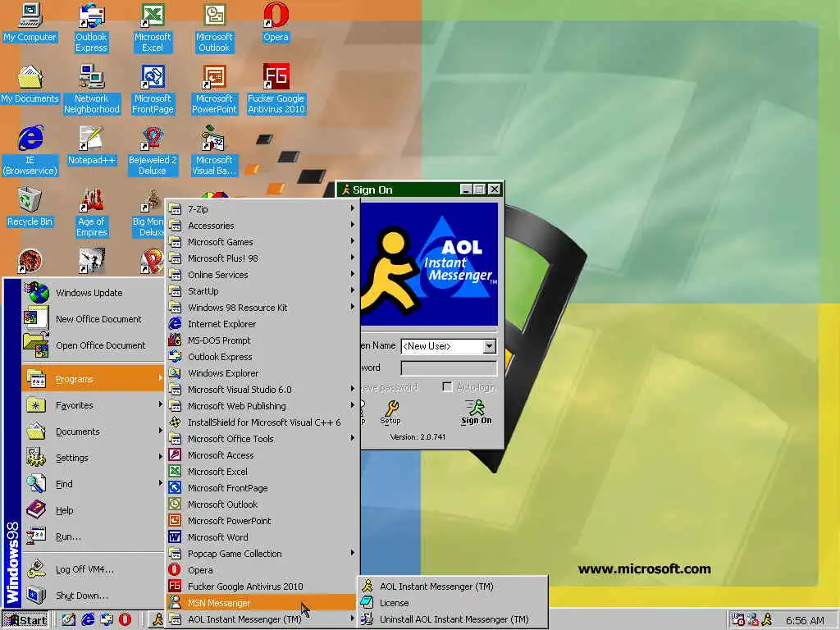This screenshot has width=840, height=630.
Task: Expand the Microsoft Plus! 98 submenu
Action: 262,258
